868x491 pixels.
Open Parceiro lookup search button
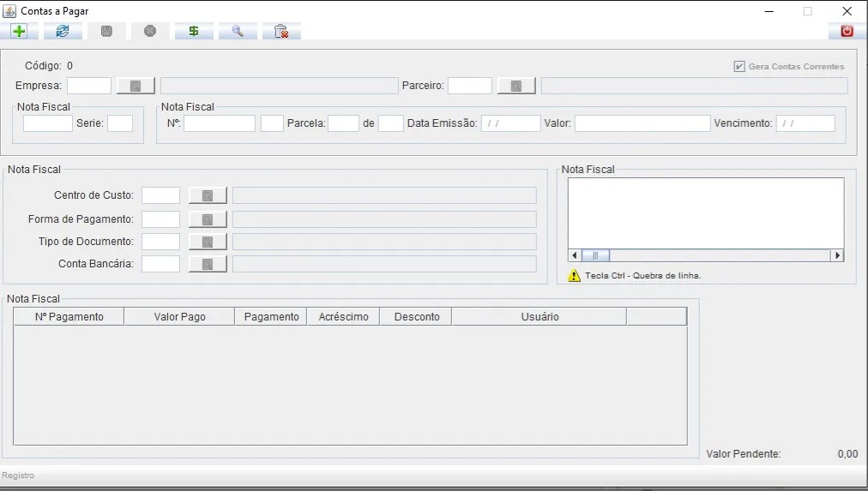coord(515,86)
